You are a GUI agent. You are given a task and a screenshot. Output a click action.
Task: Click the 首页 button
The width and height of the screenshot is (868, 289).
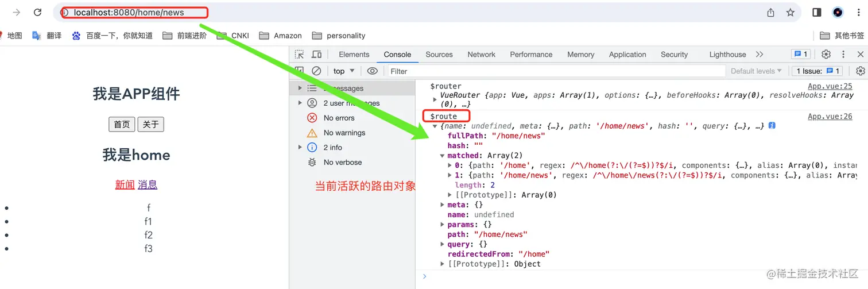[122, 125]
